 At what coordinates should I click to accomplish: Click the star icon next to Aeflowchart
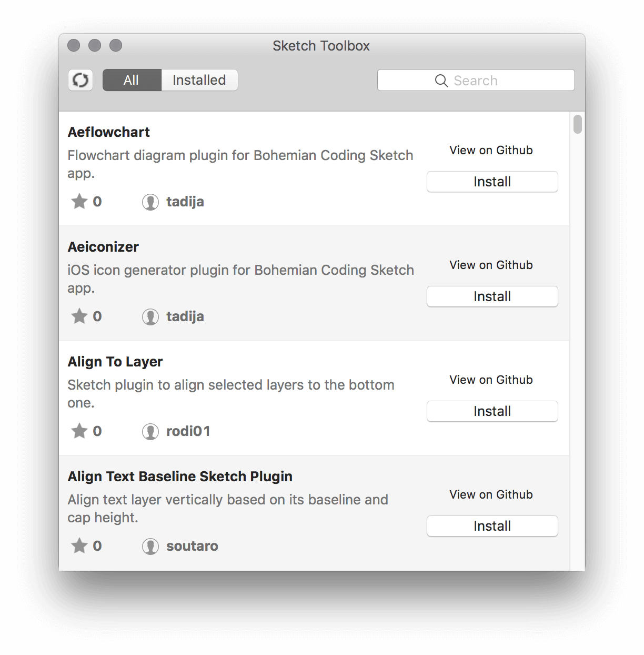(80, 201)
